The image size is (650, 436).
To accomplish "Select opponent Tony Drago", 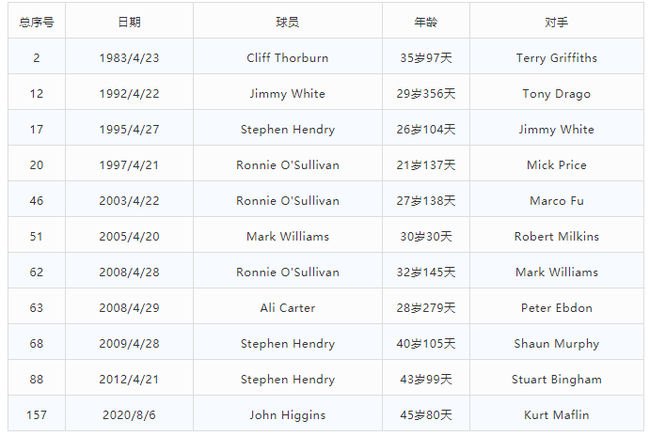I will click(x=557, y=94).
